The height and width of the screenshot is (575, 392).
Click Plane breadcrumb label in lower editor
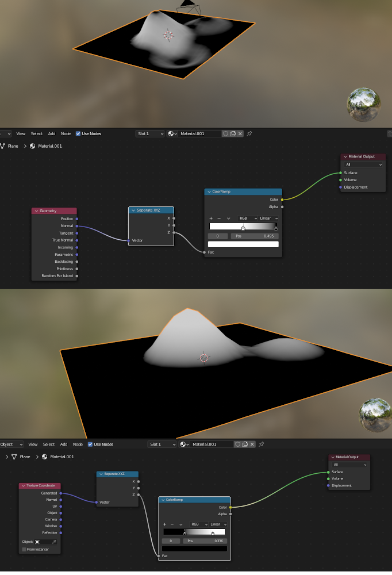25,457
